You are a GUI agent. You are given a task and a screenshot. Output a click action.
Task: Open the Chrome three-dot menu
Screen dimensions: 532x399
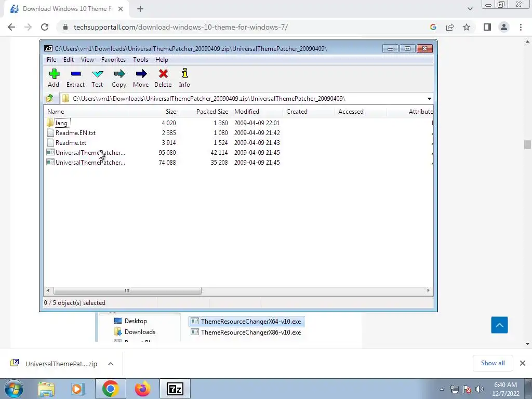coord(521,27)
